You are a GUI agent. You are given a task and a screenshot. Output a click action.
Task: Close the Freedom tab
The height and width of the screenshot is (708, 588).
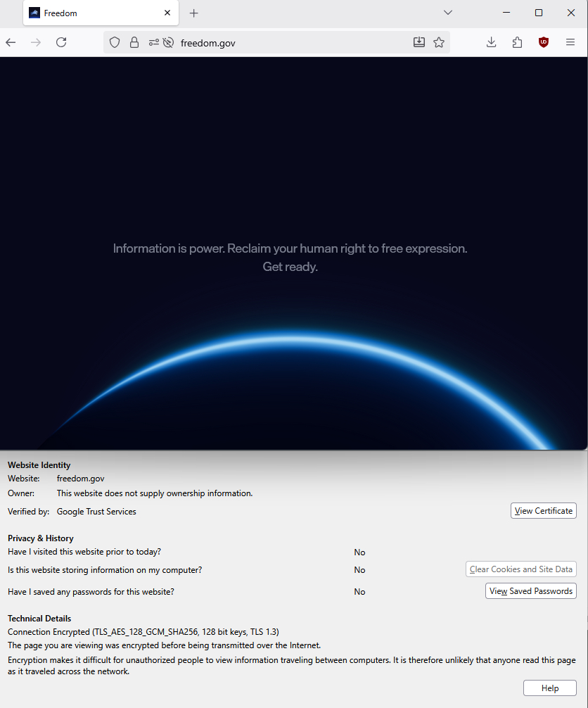167,13
